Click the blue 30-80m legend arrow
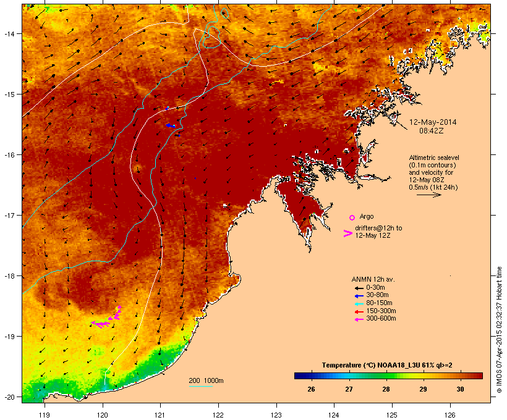Viewport: 507px width, 420px height. pyautogui.click(x=359, y=296)
